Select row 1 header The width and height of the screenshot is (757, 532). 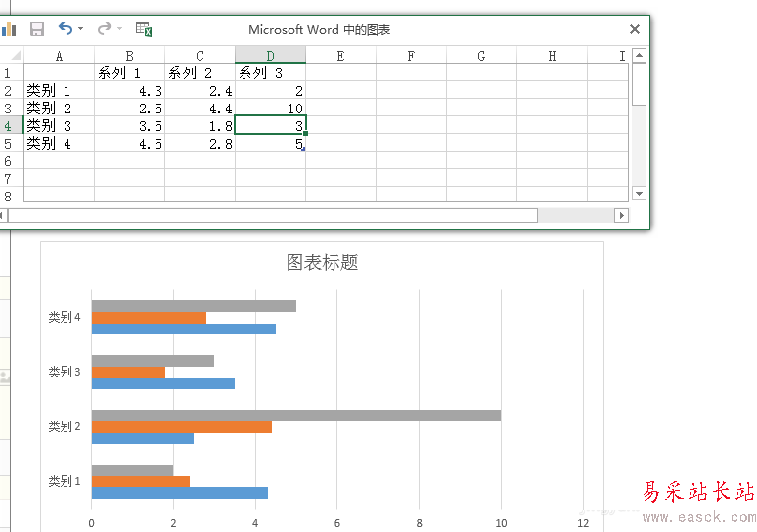pos(11,73)
